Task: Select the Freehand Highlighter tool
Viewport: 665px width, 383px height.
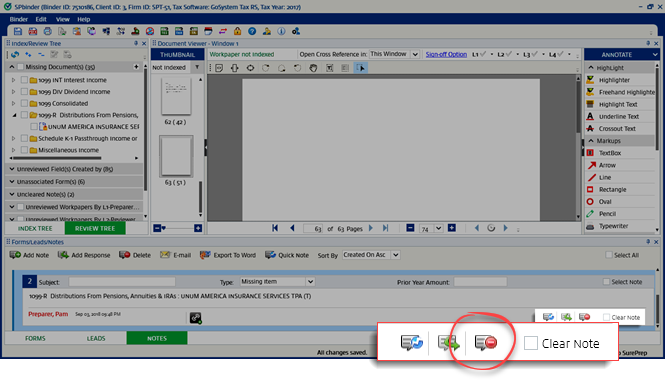Action: [x=620, y=92]
